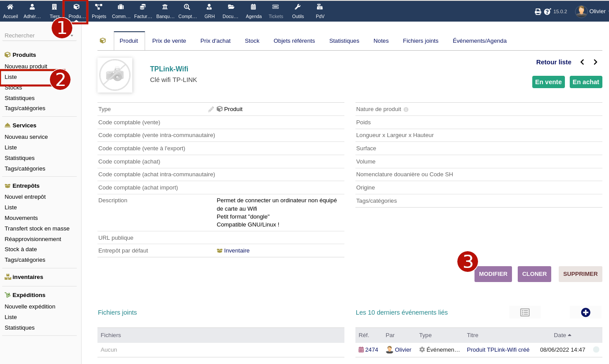
Task: Go to previous product with left chevron
Action: pos(582,62)
